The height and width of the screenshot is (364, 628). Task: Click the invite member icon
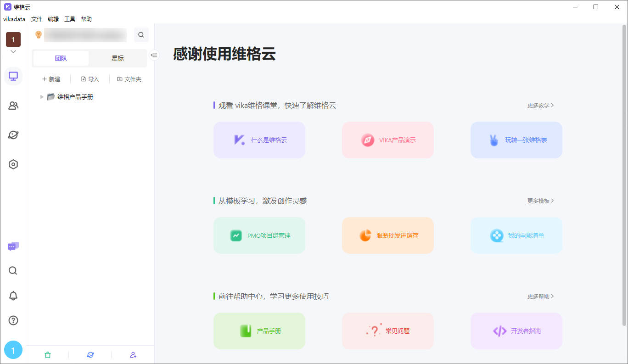[x=133, y=355]
